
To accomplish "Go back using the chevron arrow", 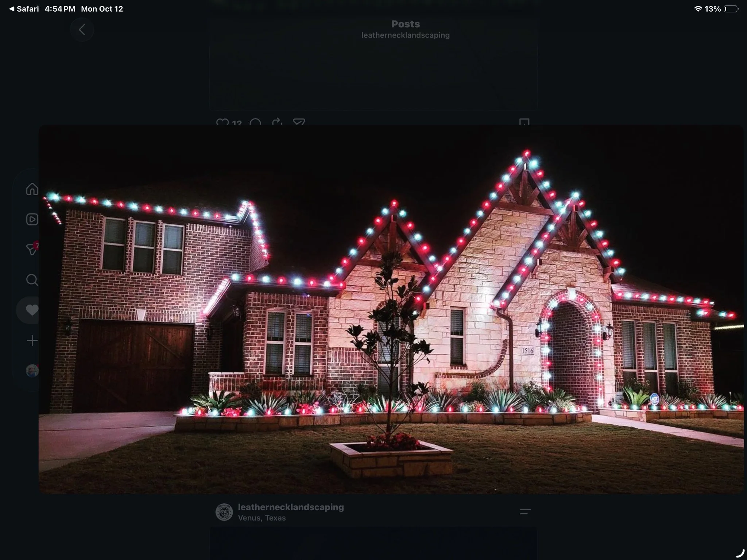I will tap(82, 30).
